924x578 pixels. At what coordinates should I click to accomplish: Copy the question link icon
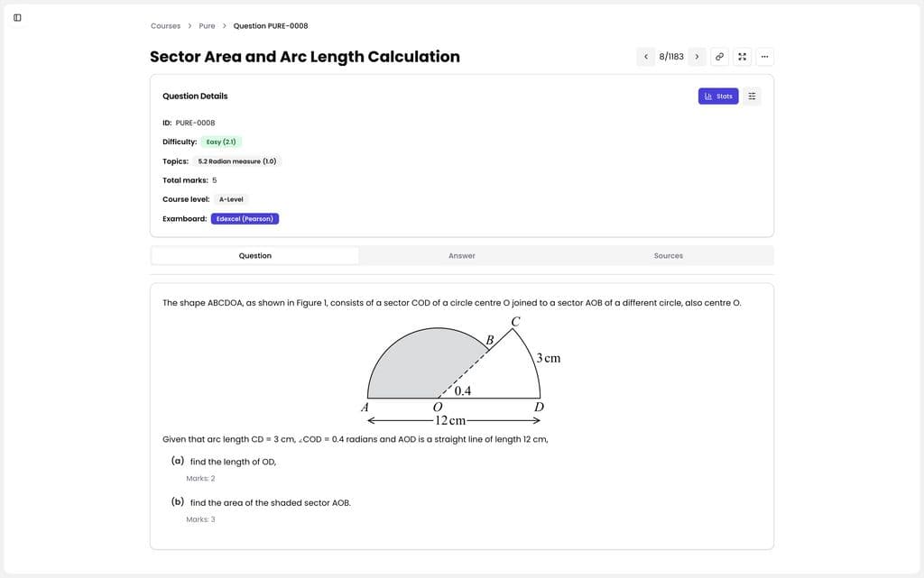(719, 57)
